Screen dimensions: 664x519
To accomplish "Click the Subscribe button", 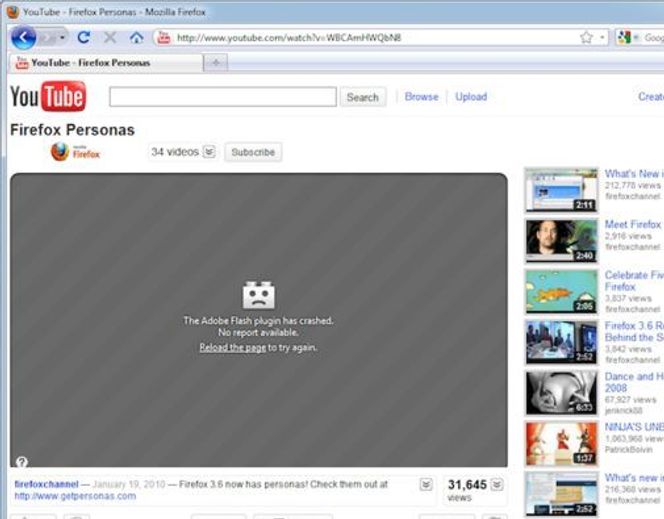I will [253, 152].
